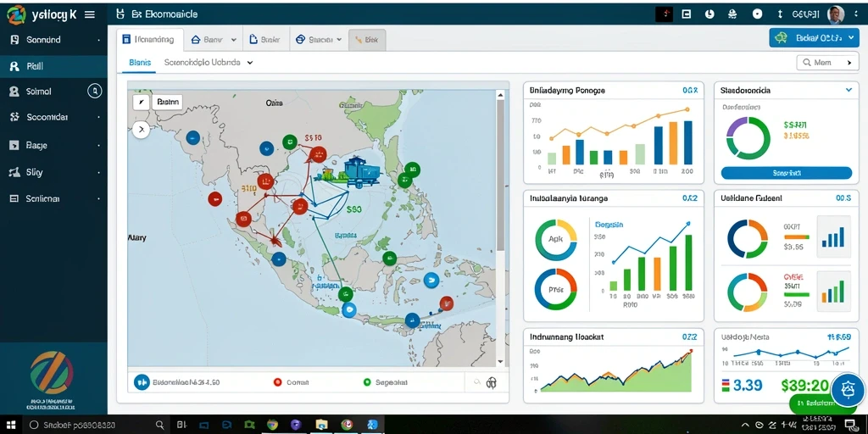Click the 0%2 link on Indnunang Hoackat
The image size is (868, 434).
click(690, 337)
